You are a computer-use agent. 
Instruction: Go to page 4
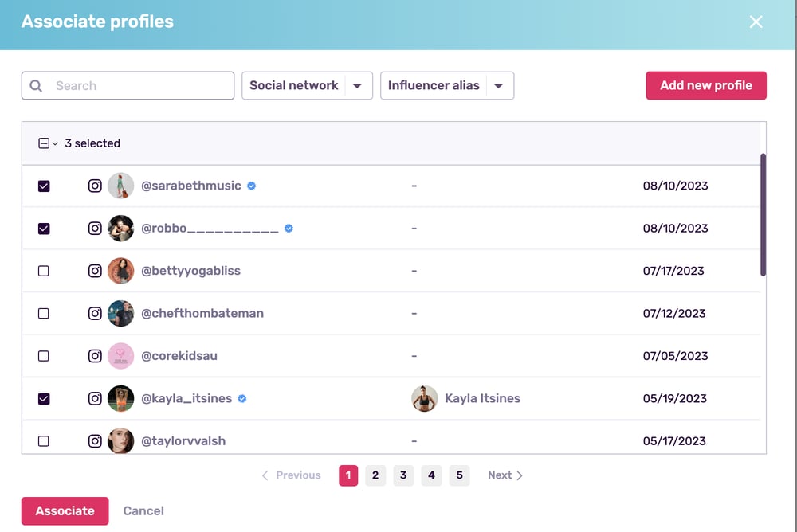[x=431, y=475]
